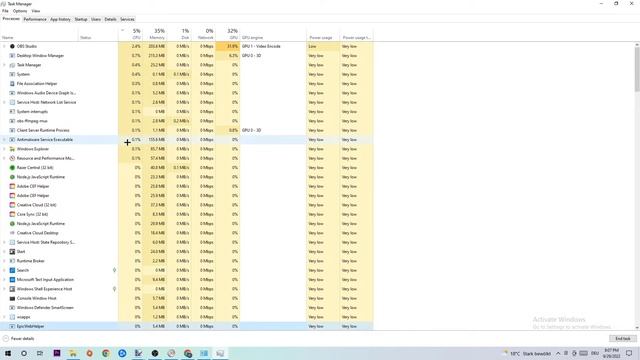The image size is (640, 360).
Task: Open the View menu
Action: [x=36, y=11]
